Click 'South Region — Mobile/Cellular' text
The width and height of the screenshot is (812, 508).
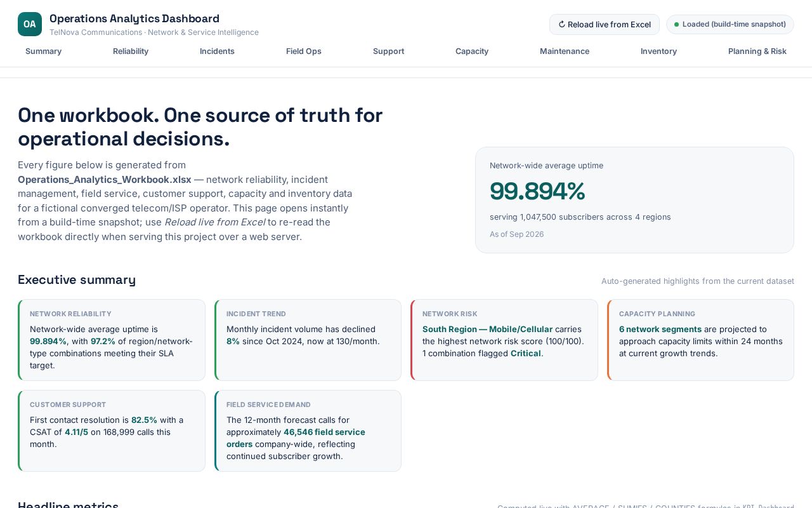coord(487,330)
